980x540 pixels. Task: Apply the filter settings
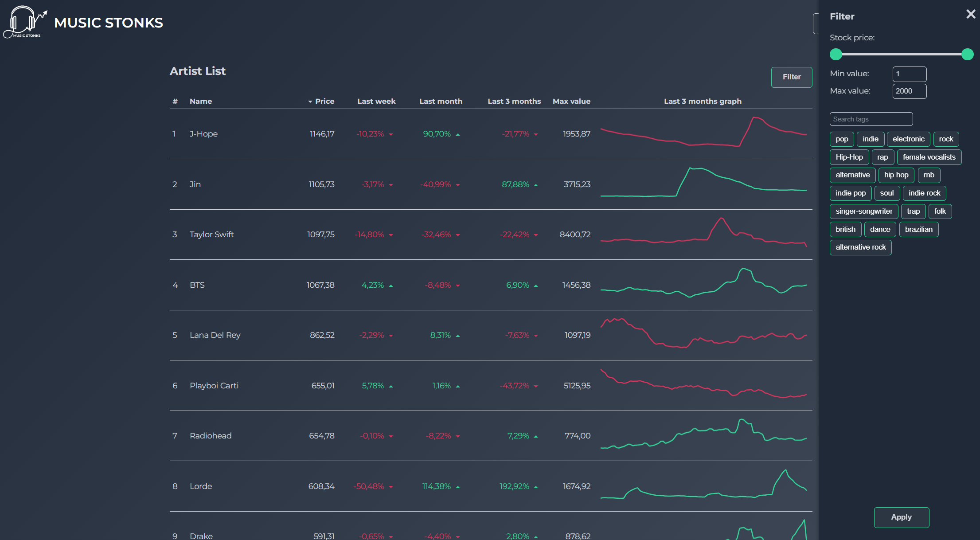click(x=902, y=517)
